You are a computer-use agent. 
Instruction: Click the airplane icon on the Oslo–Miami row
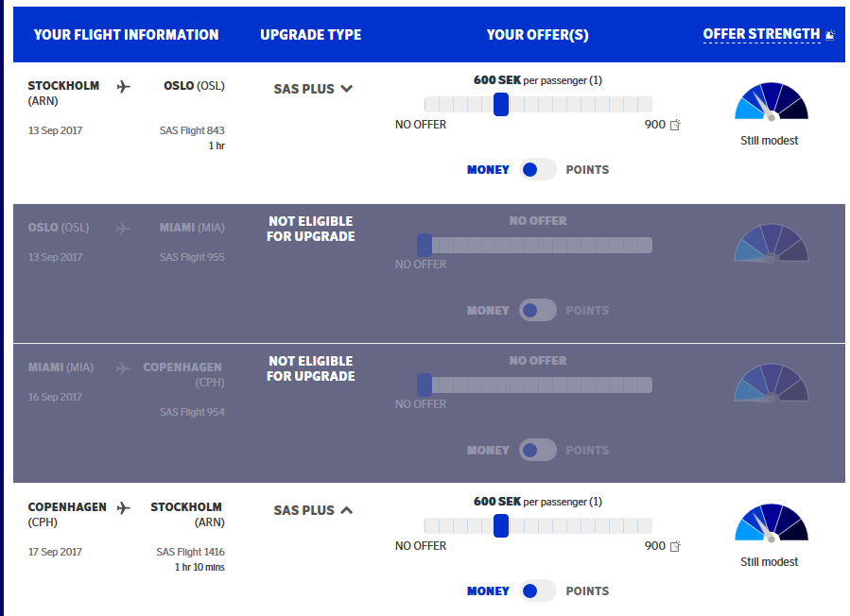tap(123, 228)
